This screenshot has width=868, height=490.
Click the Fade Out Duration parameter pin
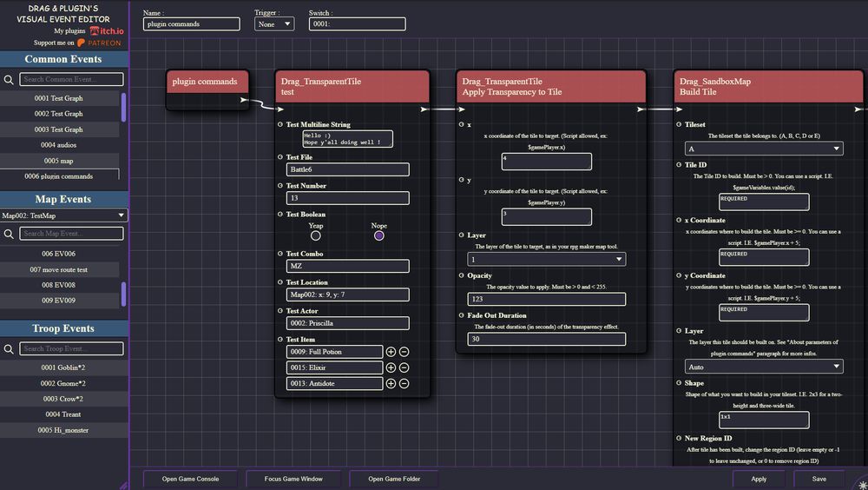click(x=461, y=315)
